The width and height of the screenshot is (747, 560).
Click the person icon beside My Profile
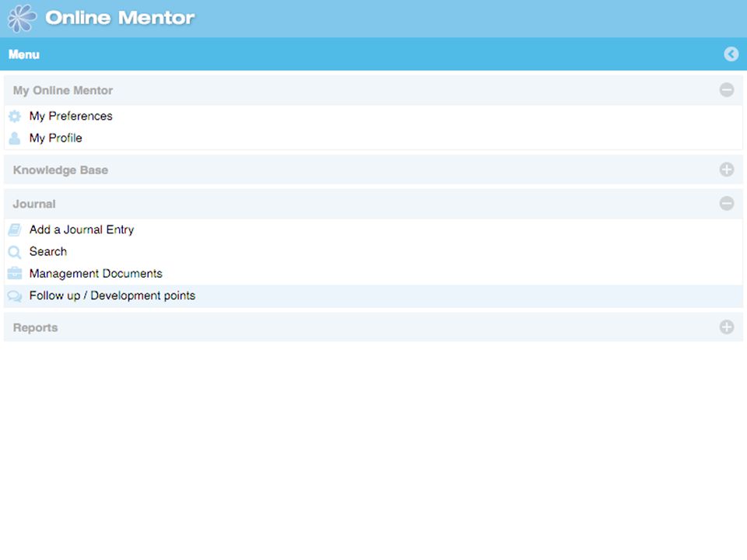(x=15, y=138)
